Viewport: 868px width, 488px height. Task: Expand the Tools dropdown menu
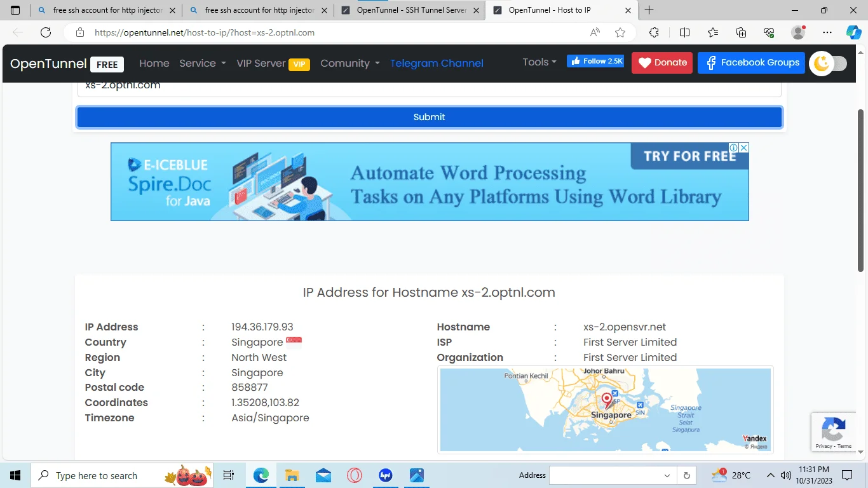(x=539, y=62)
